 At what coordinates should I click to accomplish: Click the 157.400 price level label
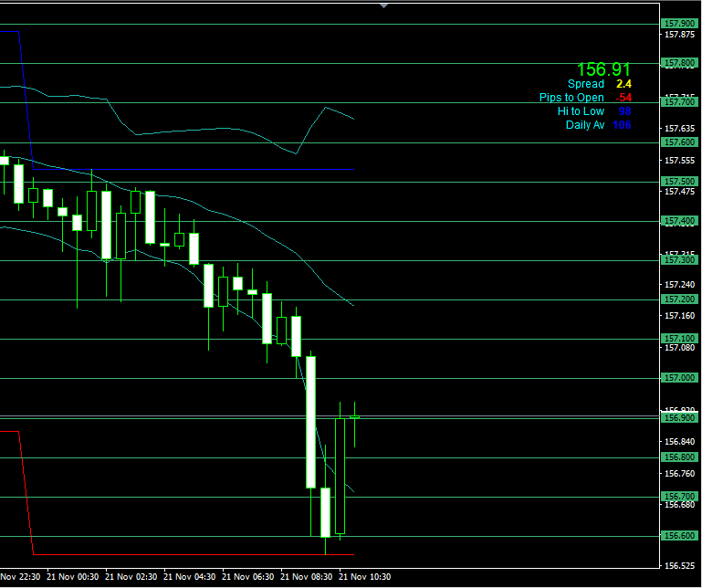[x=677, y=221]
